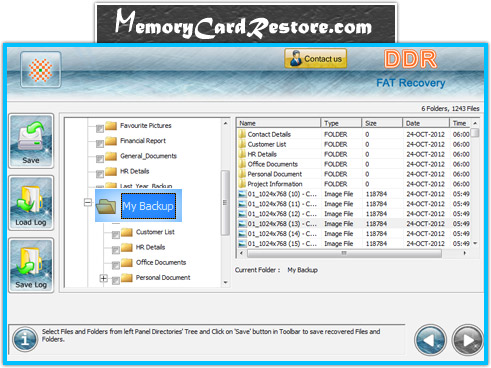Click file list horizontal scrollbar thumb
The image size is (491, 368).
[344, 253]
